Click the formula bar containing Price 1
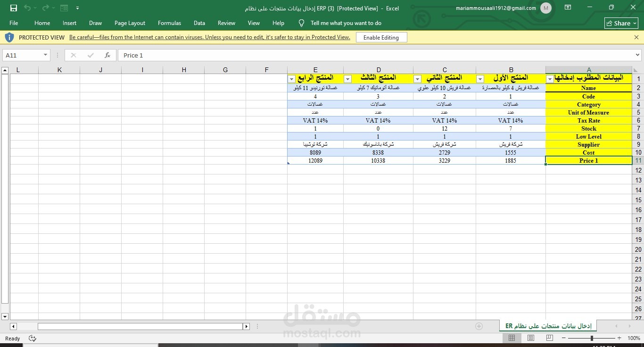 380,55
